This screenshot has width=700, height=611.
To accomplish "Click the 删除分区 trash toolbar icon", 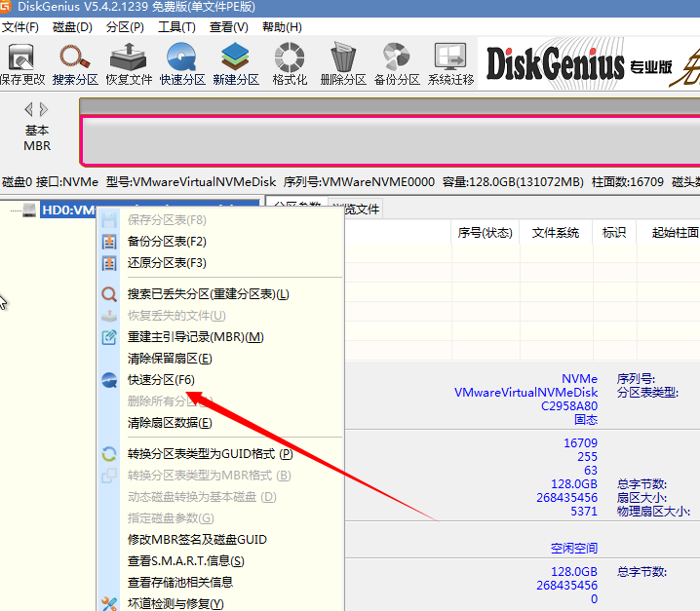I will [343, 57].
